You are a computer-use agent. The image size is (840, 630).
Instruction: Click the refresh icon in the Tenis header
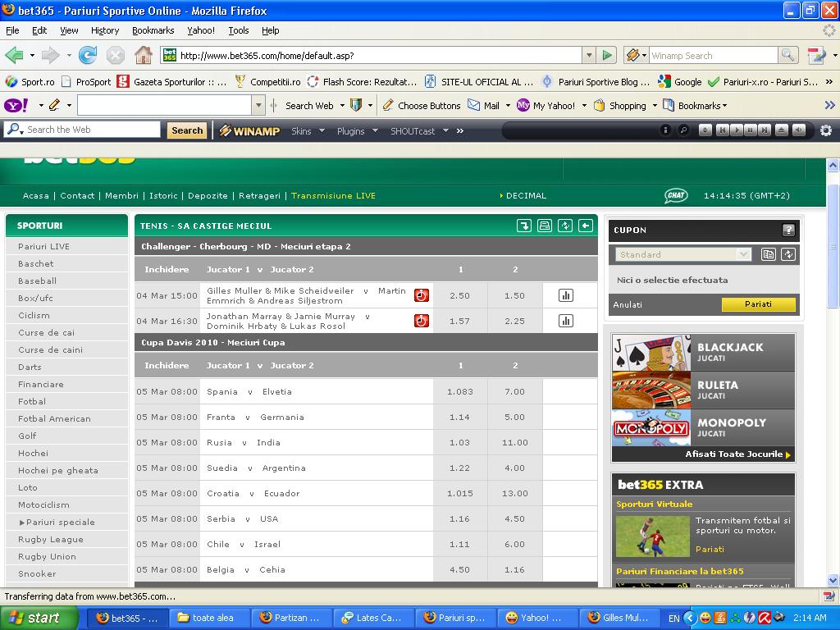(565, 226)
